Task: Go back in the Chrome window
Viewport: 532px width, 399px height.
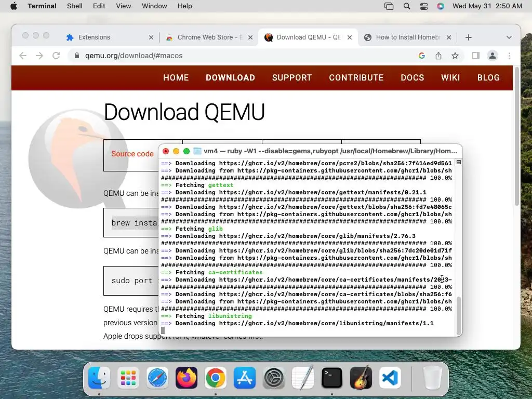Action: 23,56
